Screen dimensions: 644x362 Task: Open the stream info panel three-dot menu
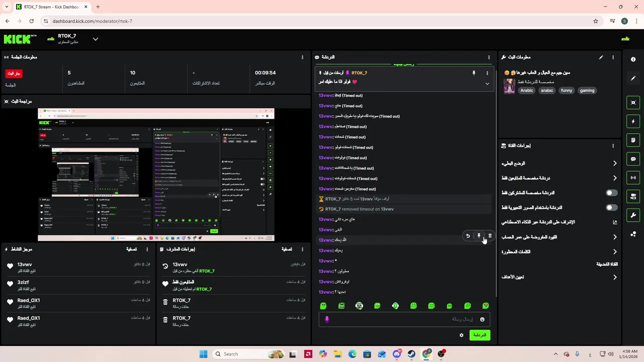click(x=613, y=57)
